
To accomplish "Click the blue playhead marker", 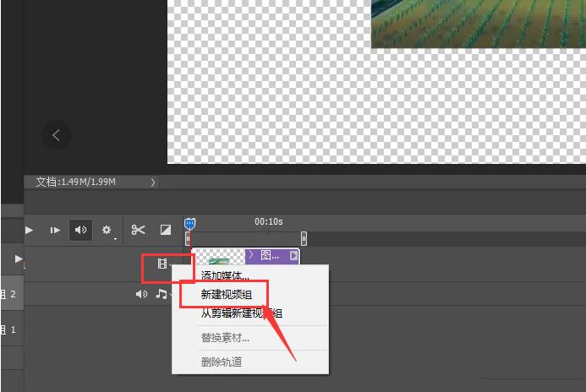I will click(x=190, y=224).
